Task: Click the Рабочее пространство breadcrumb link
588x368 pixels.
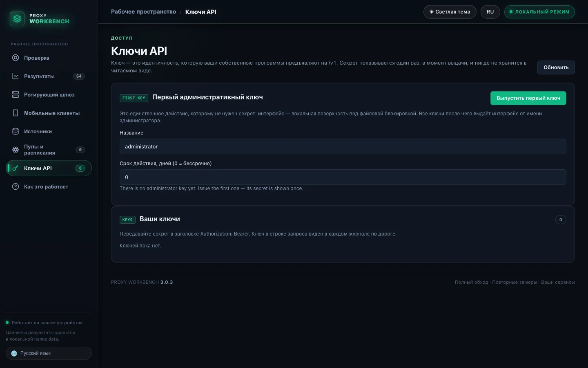Action: pyautogui.click(x=143, y=12)
